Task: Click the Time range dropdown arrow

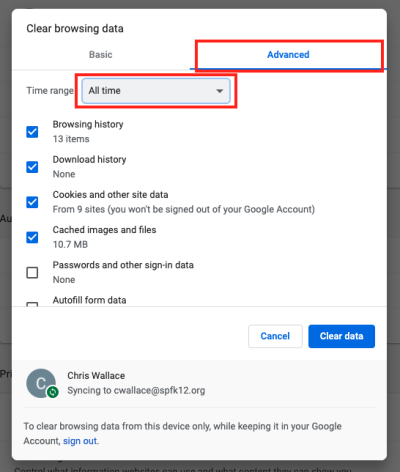Action: [219, 91]
